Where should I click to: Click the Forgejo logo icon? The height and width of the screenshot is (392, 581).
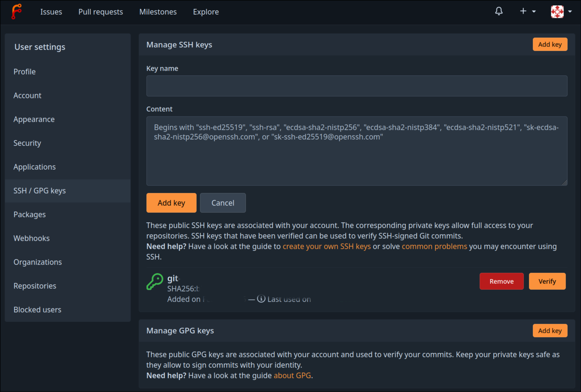point(16,12)
